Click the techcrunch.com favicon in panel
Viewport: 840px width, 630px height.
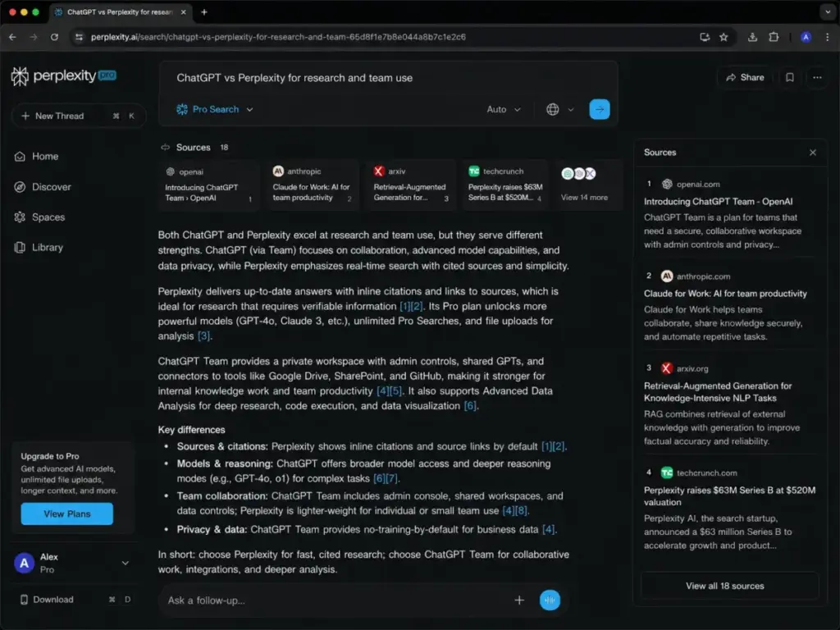tap(666, 472)
